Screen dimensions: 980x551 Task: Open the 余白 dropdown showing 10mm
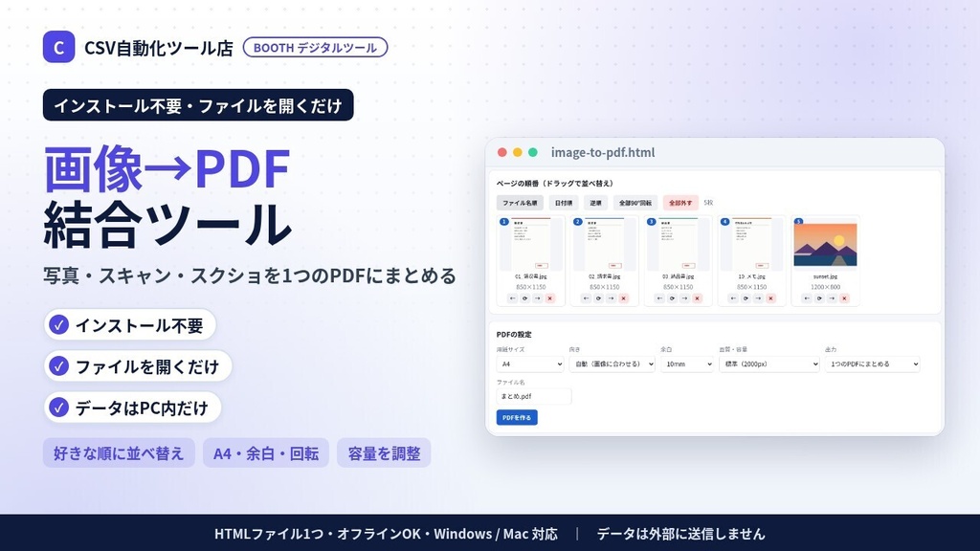pos(687,364)
